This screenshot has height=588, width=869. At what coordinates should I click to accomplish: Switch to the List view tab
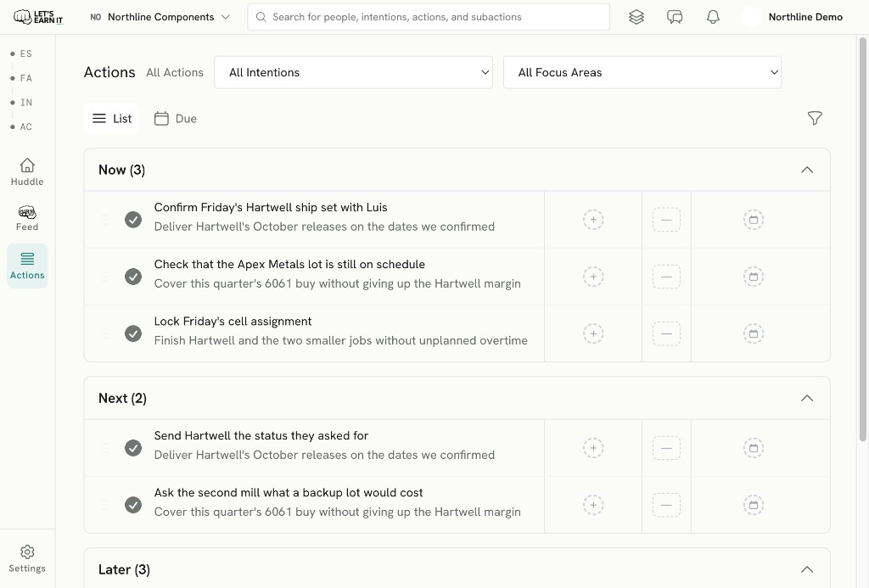[x=111, y=119]
